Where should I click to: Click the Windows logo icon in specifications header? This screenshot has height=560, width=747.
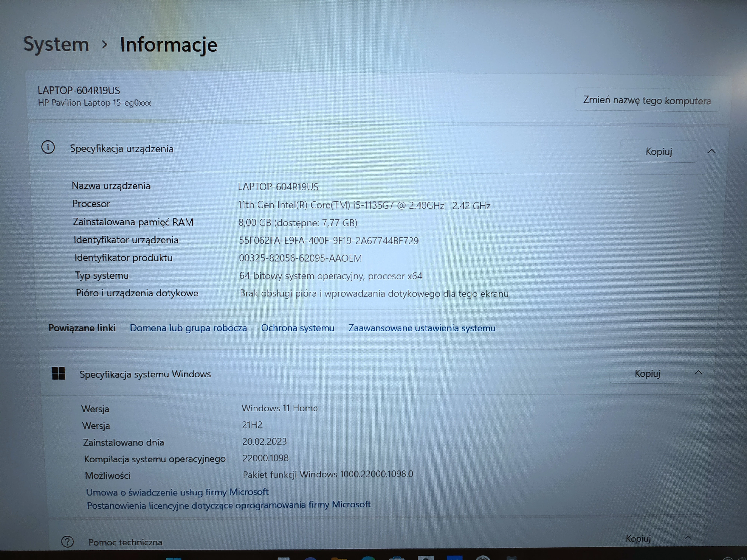(x=58, y=373)
